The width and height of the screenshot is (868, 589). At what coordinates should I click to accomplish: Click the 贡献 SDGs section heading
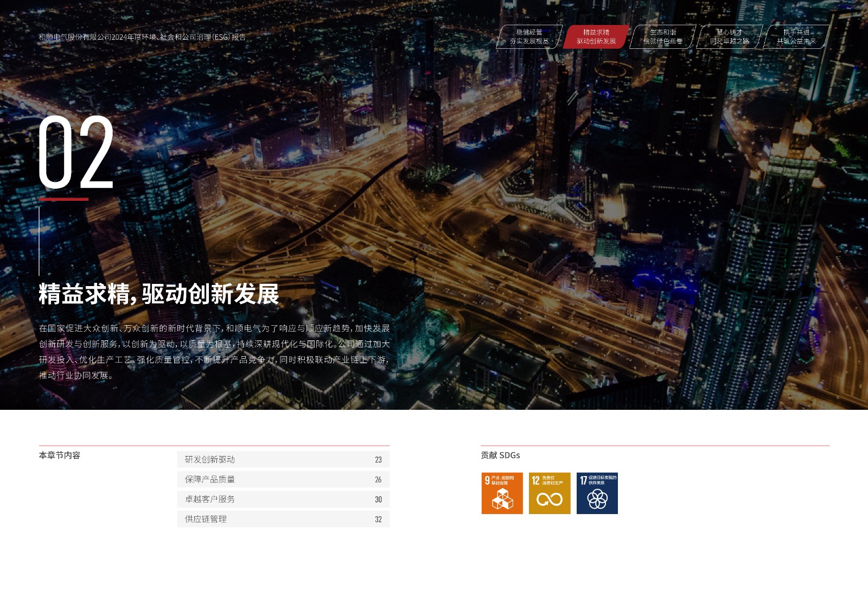click(x=500, y=455)
